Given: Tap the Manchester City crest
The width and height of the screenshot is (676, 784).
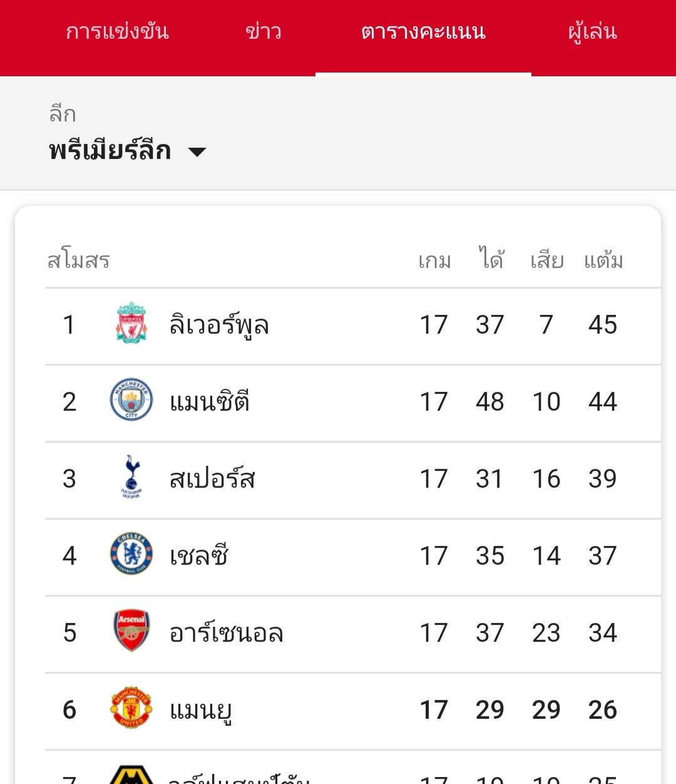Looking at the screenshot, I should click(131, 400).
